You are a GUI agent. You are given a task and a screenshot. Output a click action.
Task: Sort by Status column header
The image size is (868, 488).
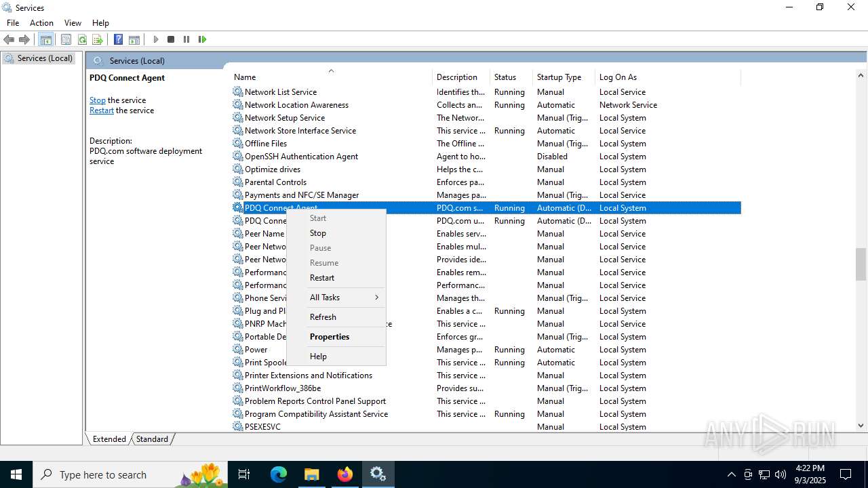click(x=511, y=77)
